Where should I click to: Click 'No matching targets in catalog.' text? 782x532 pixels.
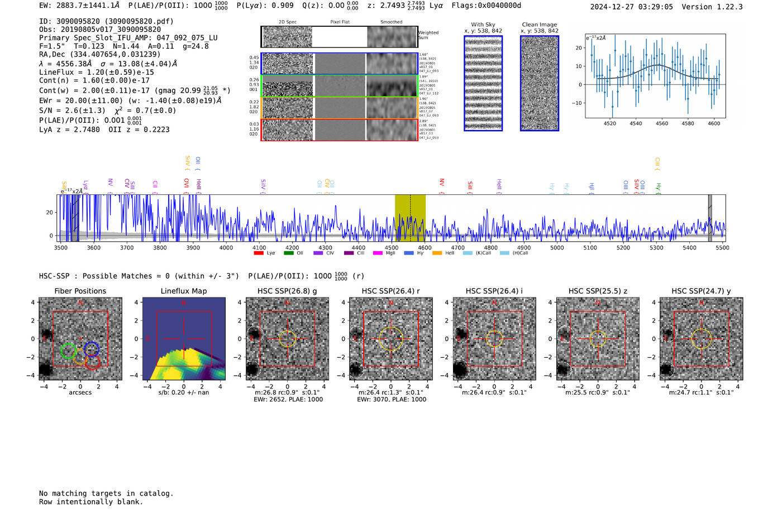click(106, 493)
